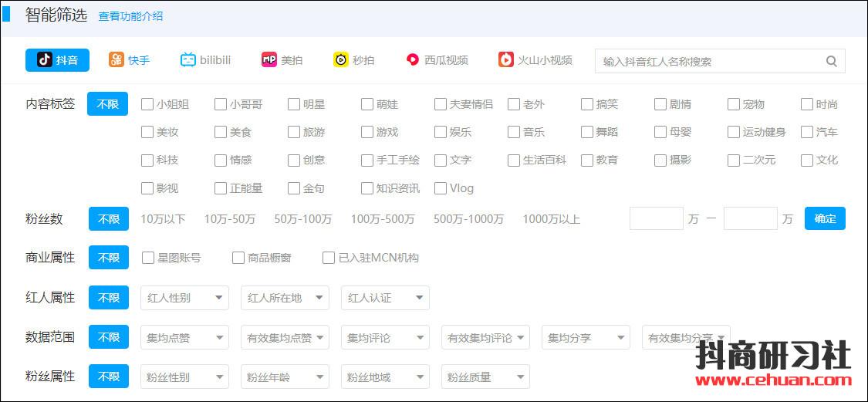The image size is (868, 402).
Task: Select the Miaopai (秒拍) platform icon
Action: click(341, 60)
